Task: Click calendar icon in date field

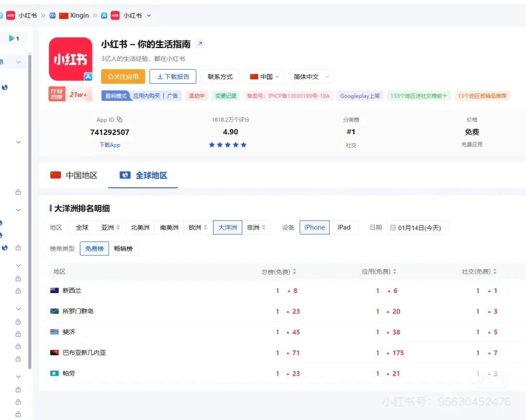Action: coord(393,228)
